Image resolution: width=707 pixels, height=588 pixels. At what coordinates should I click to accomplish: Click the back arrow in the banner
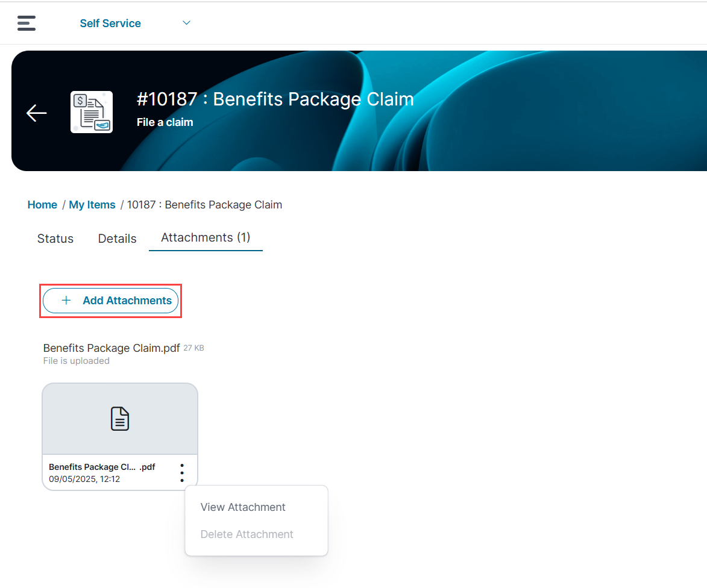pos(36,113)
